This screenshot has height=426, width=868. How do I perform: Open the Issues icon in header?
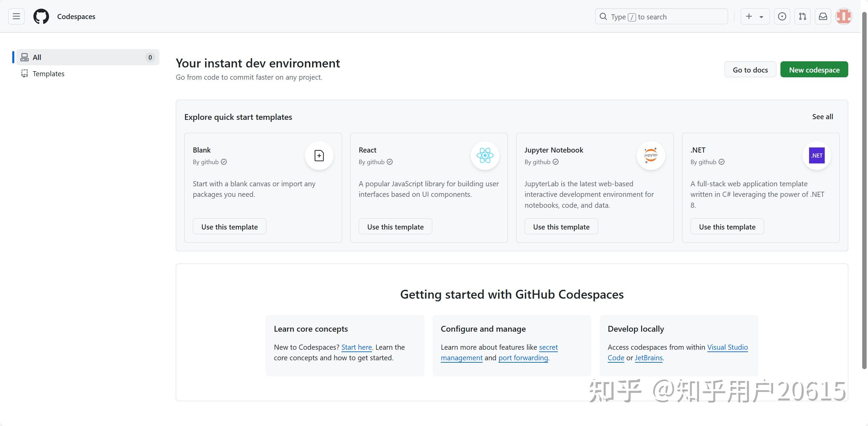[782, 16]
